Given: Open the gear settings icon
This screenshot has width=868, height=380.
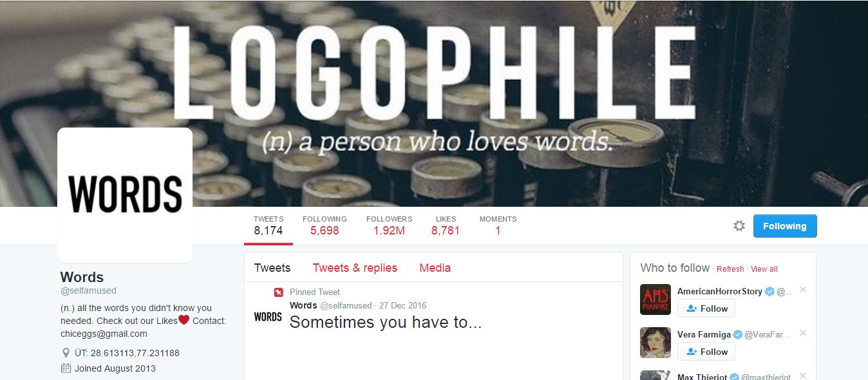Looking at the screenshot, I should 739,226.
